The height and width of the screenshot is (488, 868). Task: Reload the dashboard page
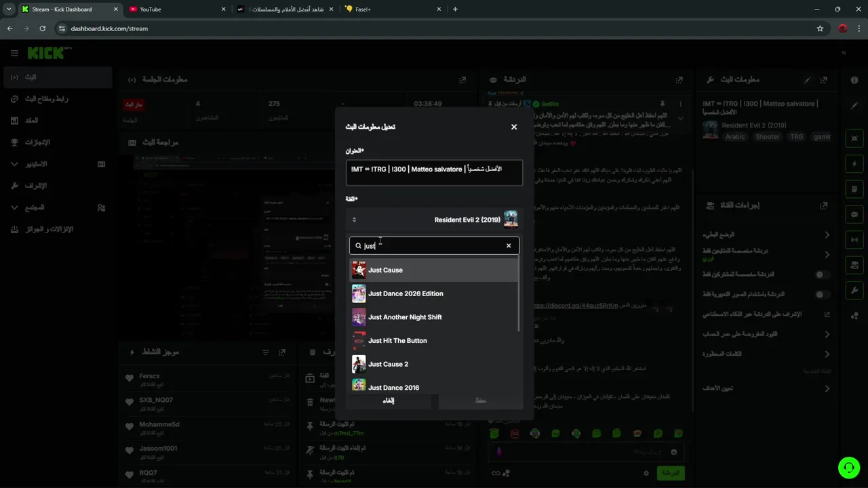(43, 28)
